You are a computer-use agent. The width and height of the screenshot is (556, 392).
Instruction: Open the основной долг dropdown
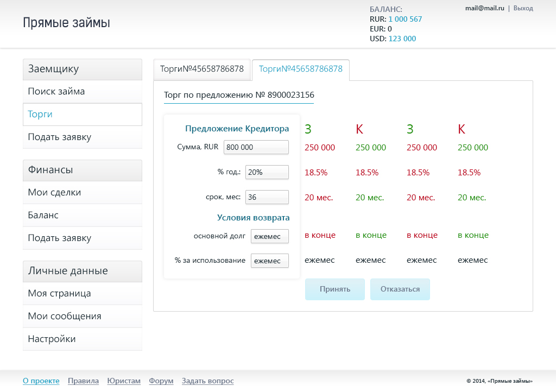point(269,236)
